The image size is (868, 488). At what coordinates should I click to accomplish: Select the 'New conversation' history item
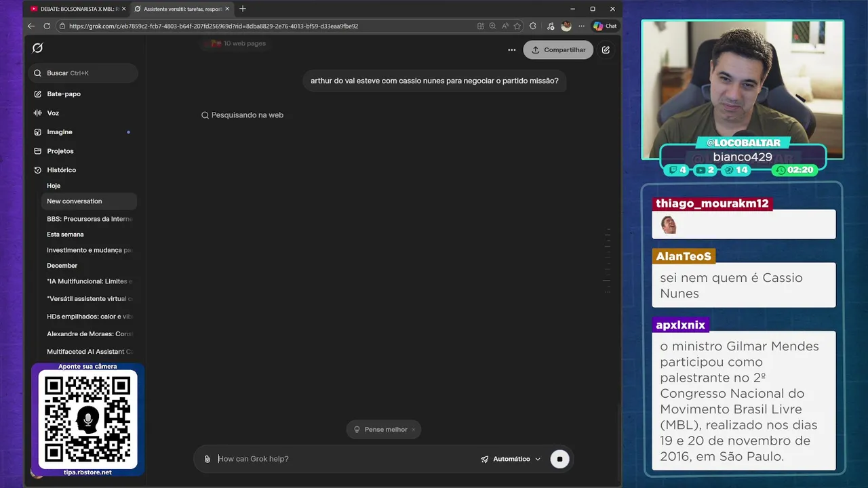coord(89,201)
